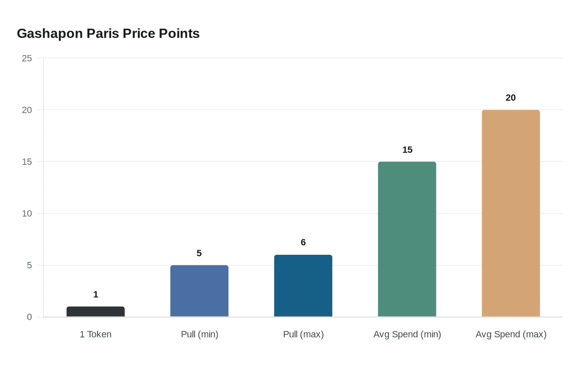Select the Pull (min) axis label

199,334
